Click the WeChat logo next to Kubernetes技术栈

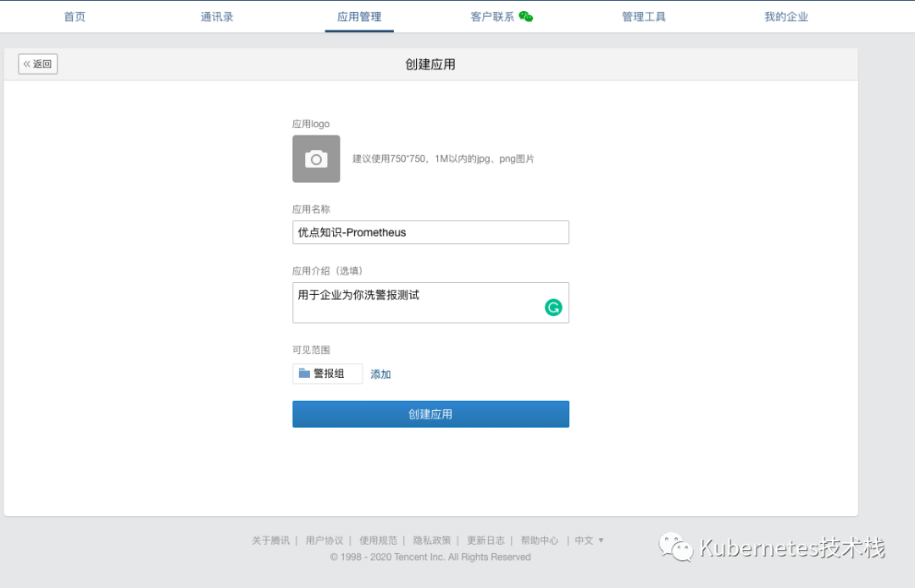point(676,546)
